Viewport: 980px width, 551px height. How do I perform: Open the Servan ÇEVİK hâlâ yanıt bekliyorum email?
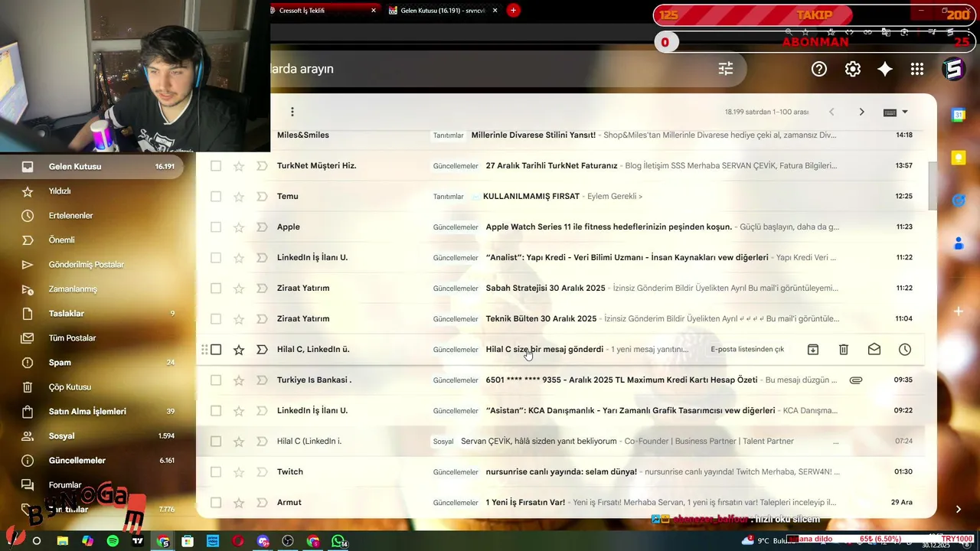click(560, 442)
